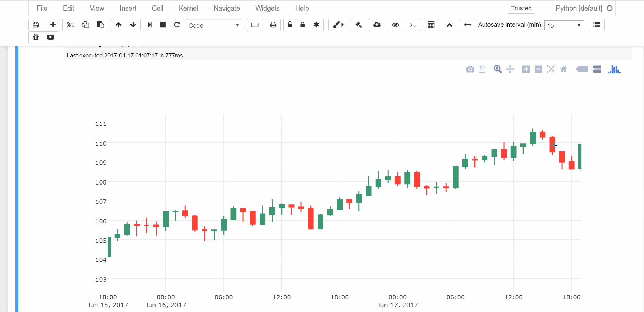Viewport: 644px width, 312px height.
Task: Zoom out plot with minus box
Action: (538, 69)
